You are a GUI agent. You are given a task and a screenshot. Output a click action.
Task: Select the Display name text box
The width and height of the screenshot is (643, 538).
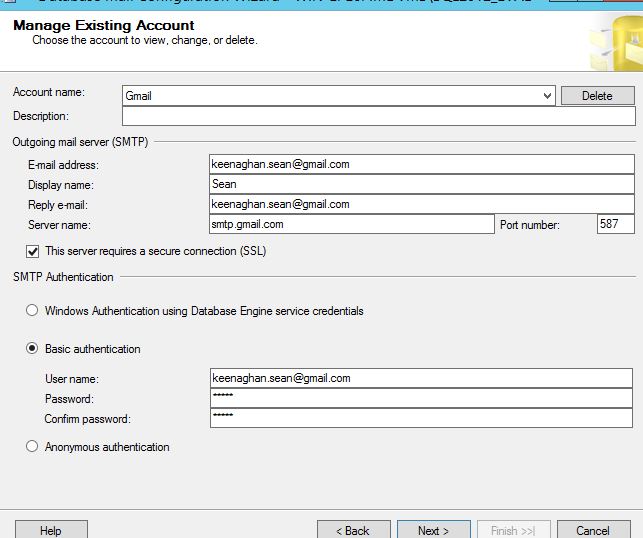[x=421, y=184]
